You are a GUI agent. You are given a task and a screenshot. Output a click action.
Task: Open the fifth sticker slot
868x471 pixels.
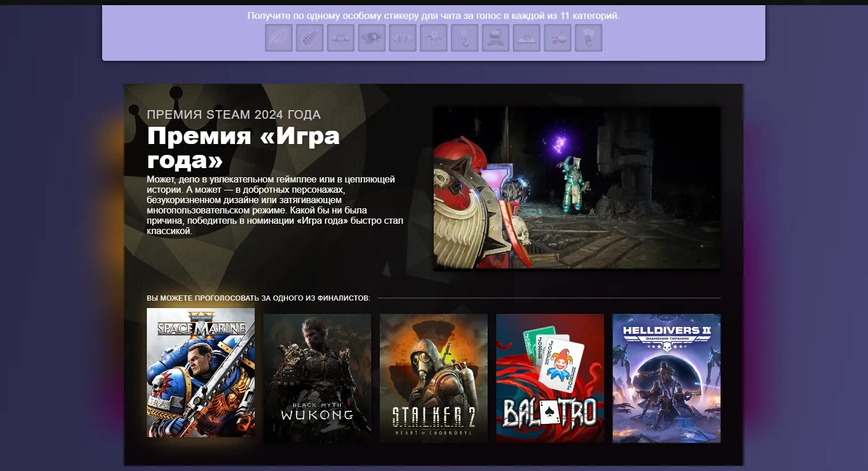pyautogui.click(x=403, y=38)
